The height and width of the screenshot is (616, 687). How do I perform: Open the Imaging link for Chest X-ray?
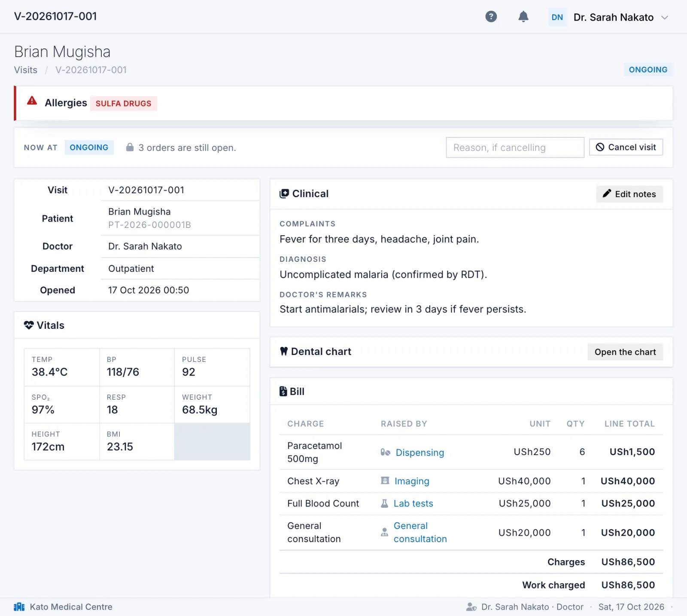pos(411,481)
